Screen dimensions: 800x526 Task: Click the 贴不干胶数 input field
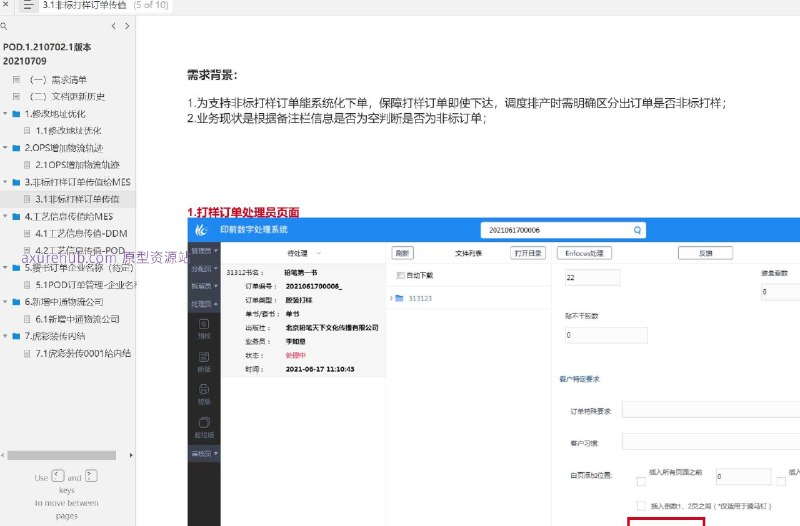tap(606, 335)
